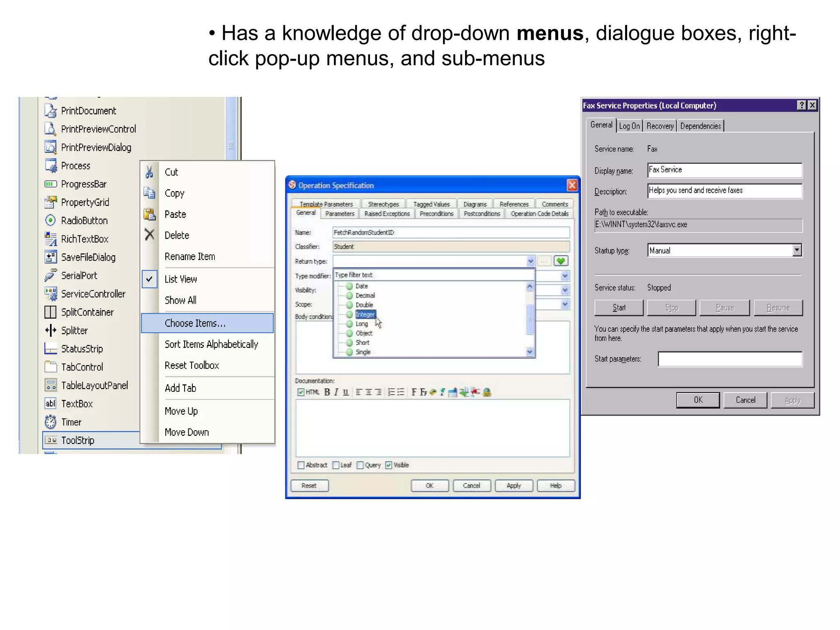Uncheck the Visible checkbox
The width and height of the screenshot is (840, 630).
pos(388,465)
